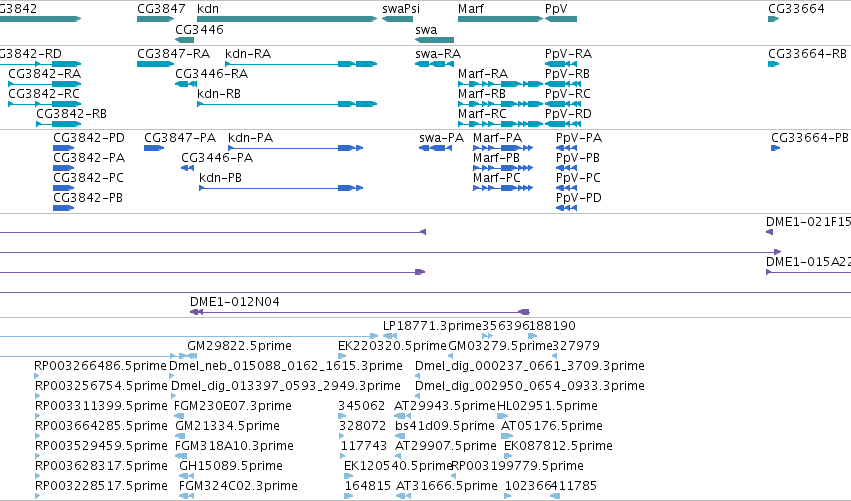Select the Marf-PA protein label

498,138
